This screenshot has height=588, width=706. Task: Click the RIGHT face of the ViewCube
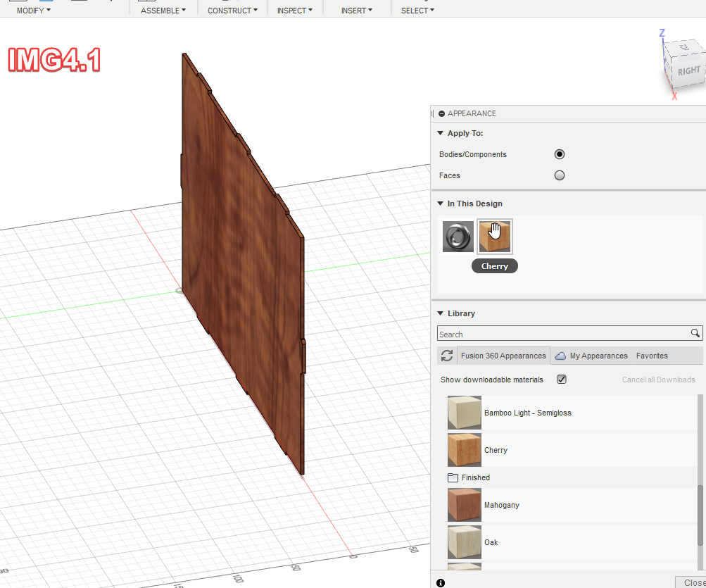coord(689,70)
